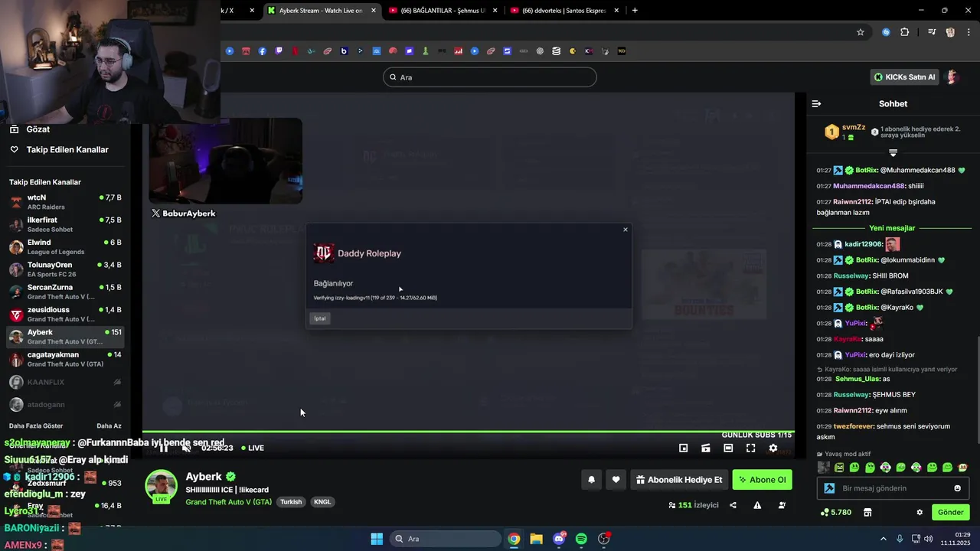
Task: Open the clip creation icon
Action: (706, 448)
